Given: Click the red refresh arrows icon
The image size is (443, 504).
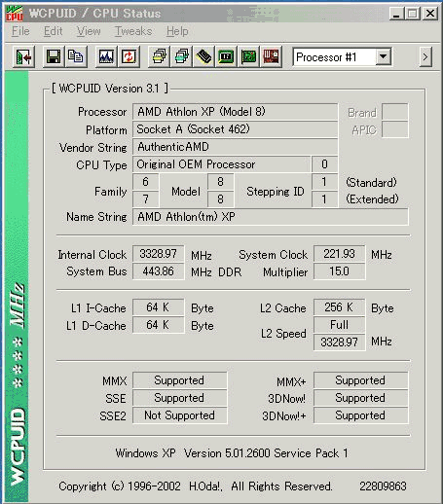Looking at the screenshot, I should (x=129, y=57).
